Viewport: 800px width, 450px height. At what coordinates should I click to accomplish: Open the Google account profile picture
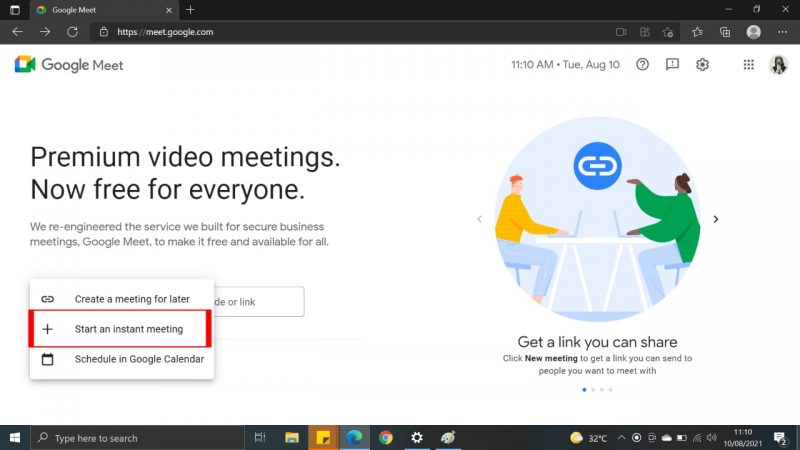(779, 65)
